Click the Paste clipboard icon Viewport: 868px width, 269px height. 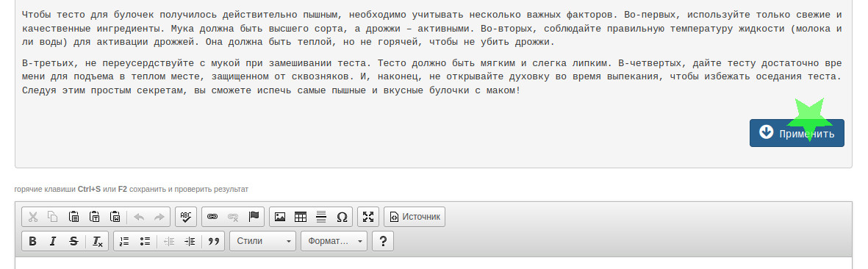73,217
